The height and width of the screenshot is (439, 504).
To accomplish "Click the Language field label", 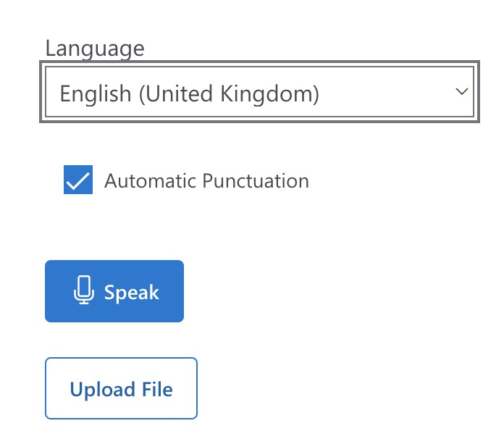I will pos(95,49).
